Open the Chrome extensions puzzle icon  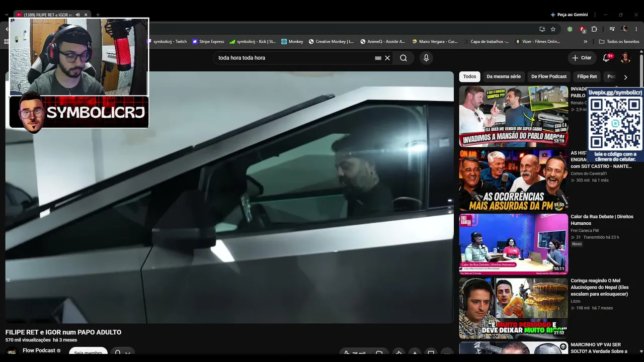coord(594,29)
